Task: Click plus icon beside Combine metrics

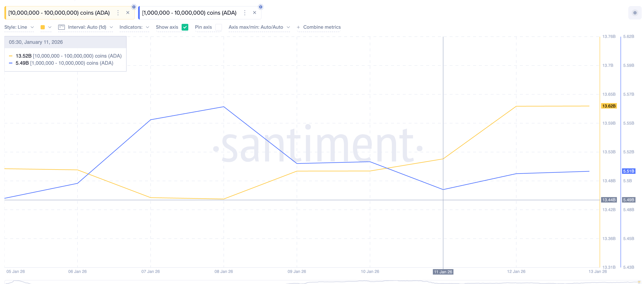Action: [x=298, y=27]
